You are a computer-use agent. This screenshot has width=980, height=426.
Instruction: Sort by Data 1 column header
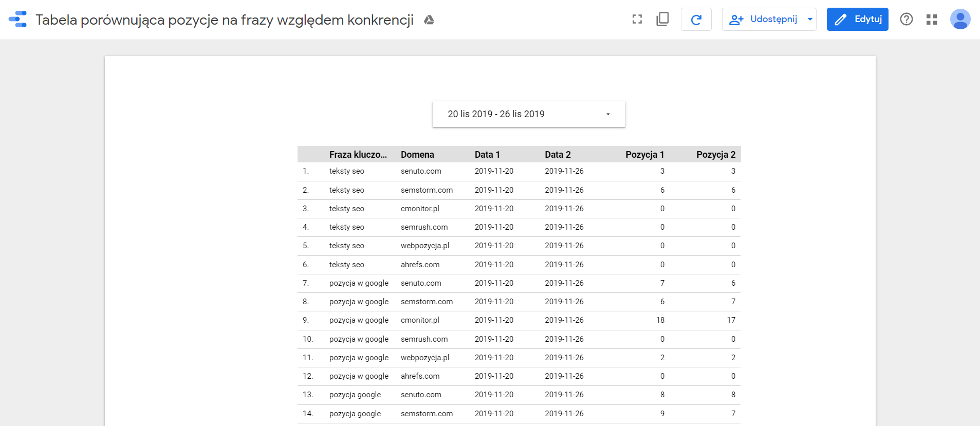click(x=487, y=155)
